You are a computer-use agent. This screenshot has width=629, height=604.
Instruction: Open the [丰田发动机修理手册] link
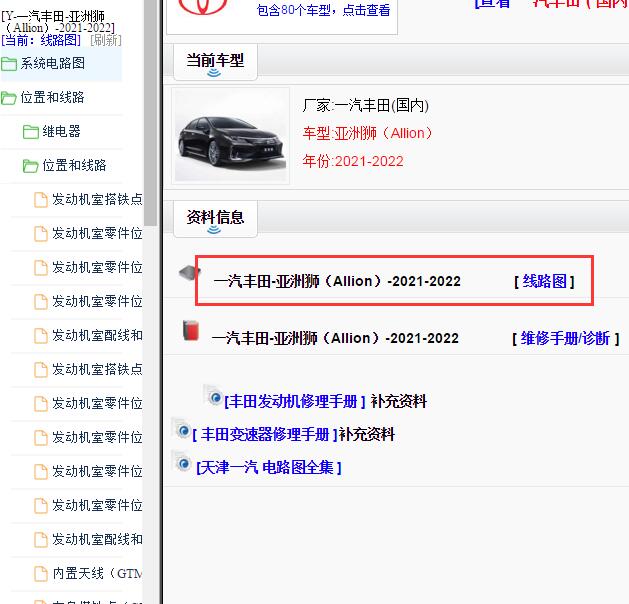click(x=295, y=401)
